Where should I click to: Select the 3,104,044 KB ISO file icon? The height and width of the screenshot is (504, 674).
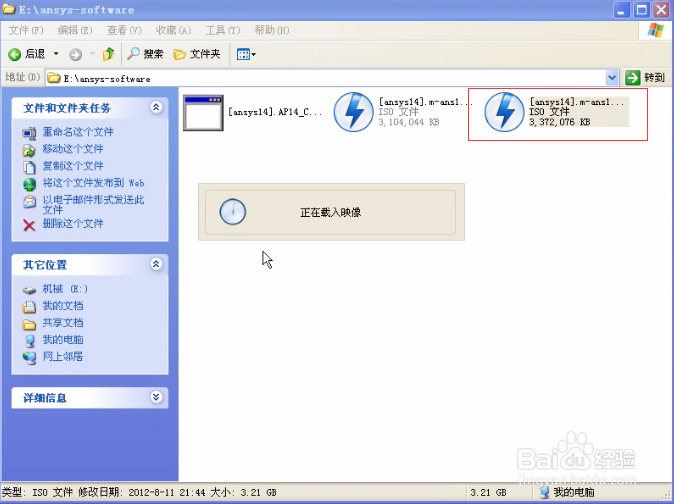point(353,112)
